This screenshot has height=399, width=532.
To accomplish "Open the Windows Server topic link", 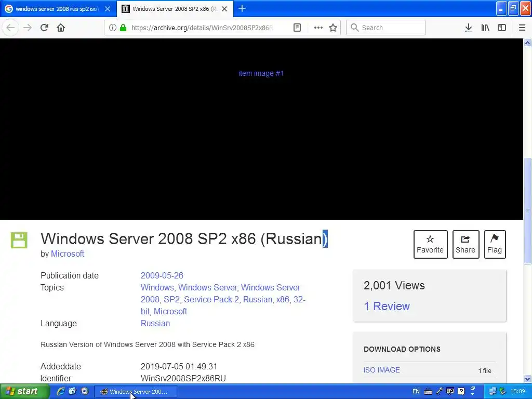I will pyautogui.click(x=207, y=287).
